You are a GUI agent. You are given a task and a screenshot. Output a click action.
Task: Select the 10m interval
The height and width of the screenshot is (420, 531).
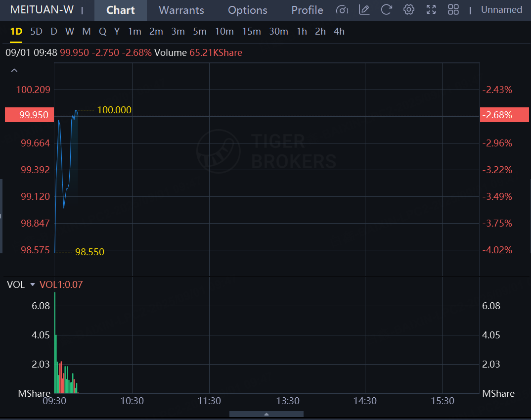coord(224,32)
